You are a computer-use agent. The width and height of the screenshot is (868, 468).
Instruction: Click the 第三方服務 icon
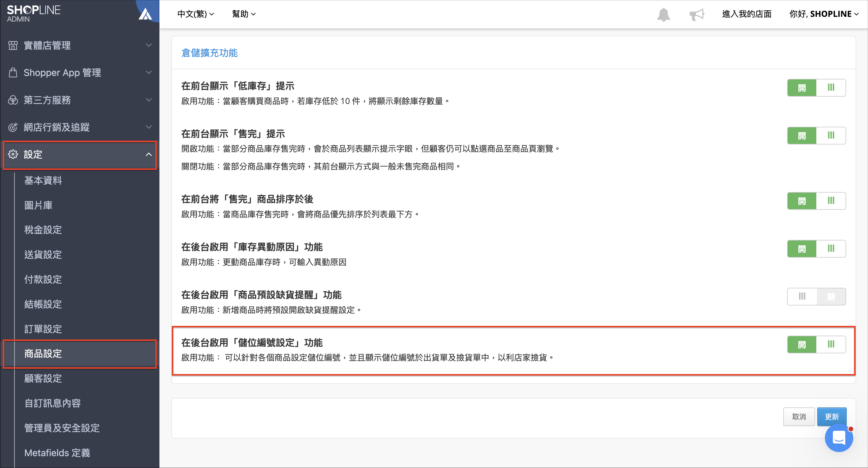(x=13, y=100)
